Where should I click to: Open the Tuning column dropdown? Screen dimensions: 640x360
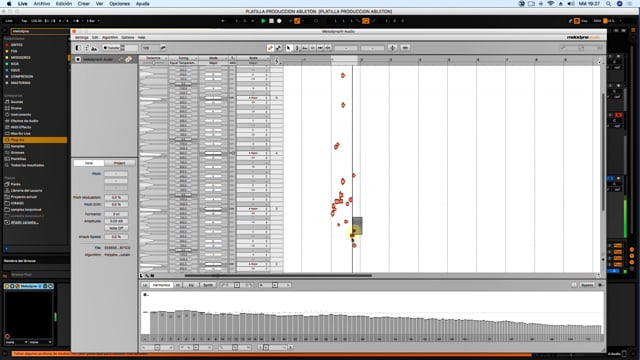(x=184, y=58)
